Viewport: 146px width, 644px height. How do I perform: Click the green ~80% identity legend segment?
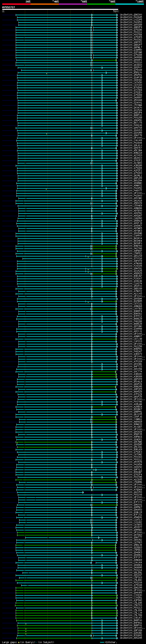(x=101, y=4)
